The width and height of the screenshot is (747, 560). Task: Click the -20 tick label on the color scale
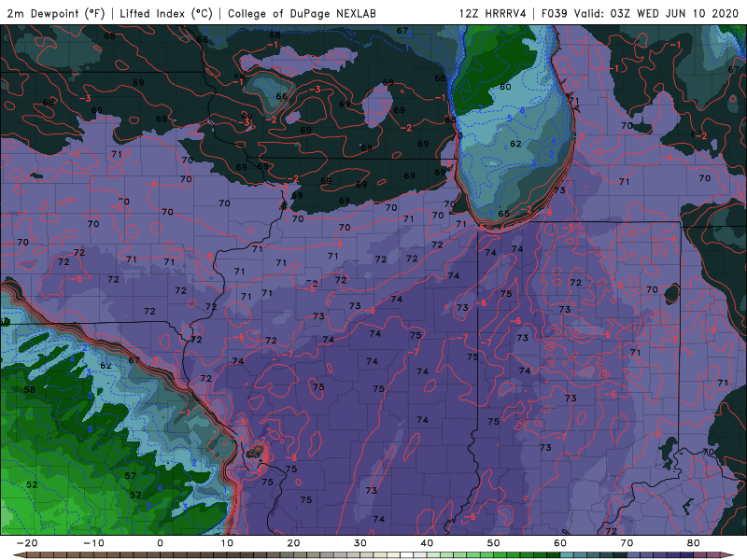[27, 543]
